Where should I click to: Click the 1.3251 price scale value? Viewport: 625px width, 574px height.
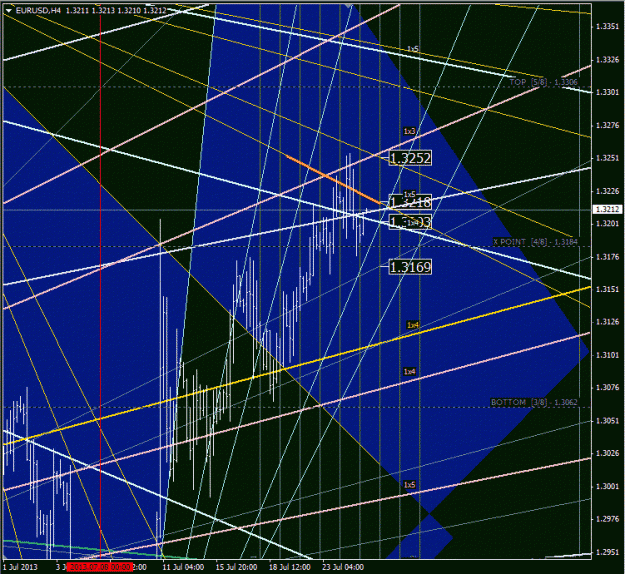coord(607,158)
